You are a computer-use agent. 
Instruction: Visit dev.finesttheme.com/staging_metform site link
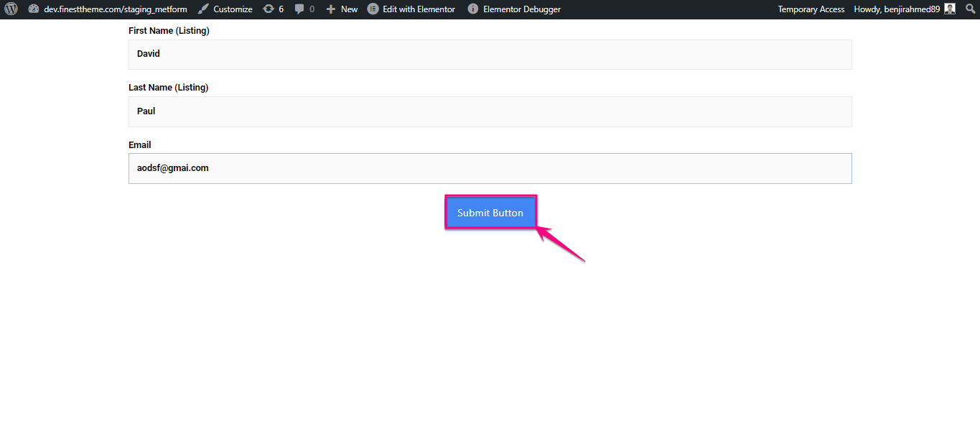coord(115,9)
